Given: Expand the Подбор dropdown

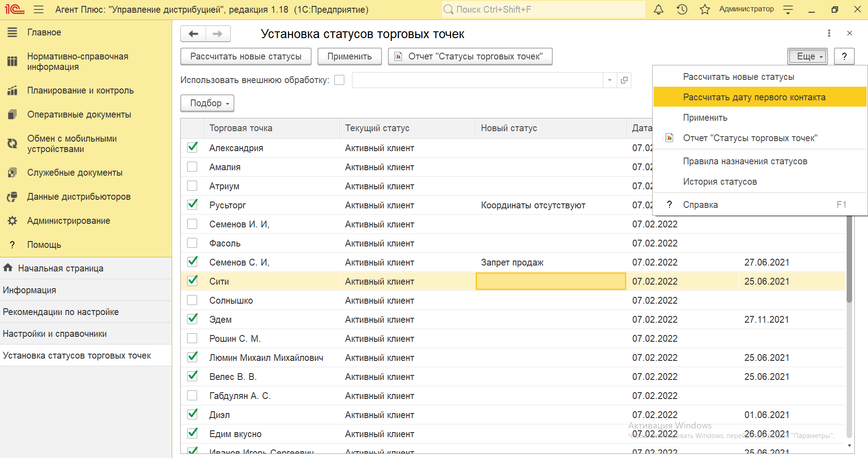Looking at the screenshot, I should tap(207, 103).
